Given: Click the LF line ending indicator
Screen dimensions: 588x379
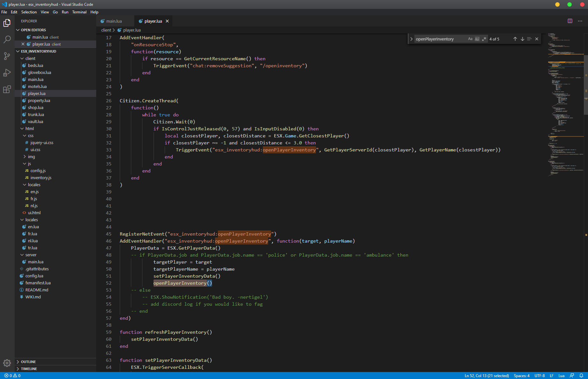Looking at the screenshot, I should (552, 375).
